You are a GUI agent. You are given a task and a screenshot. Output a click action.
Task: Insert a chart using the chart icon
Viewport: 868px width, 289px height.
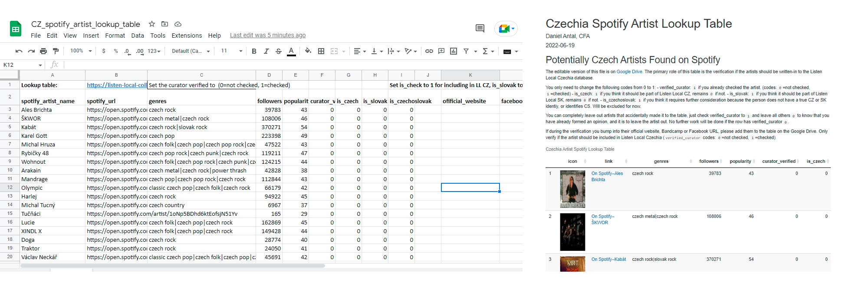[454, 51]
